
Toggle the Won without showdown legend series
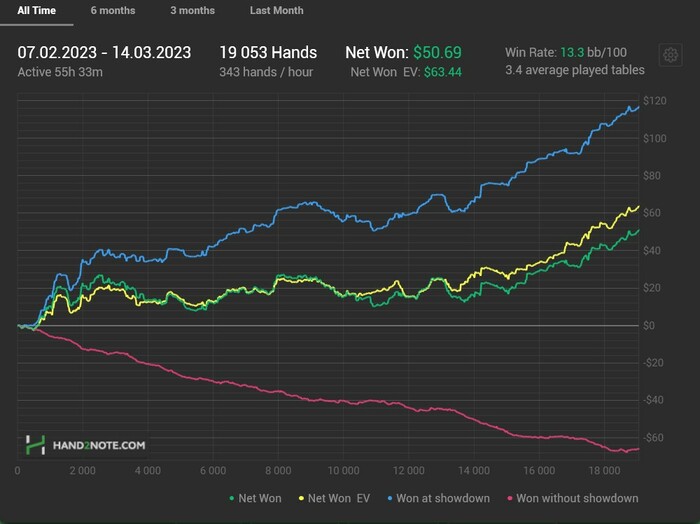(x=573, y=498)
